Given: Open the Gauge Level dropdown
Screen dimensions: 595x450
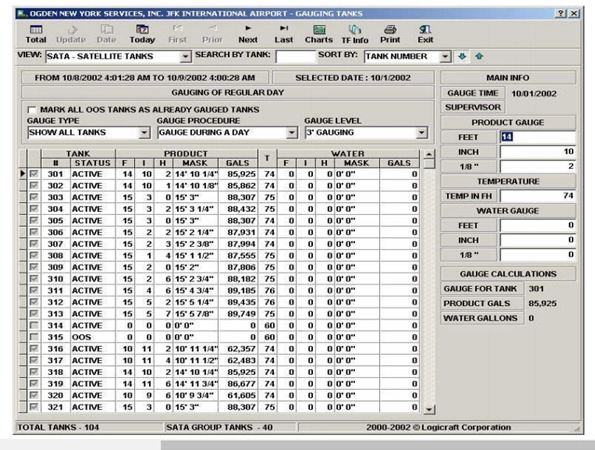Looking at the screenshot, I should click(x=422, y=133).
